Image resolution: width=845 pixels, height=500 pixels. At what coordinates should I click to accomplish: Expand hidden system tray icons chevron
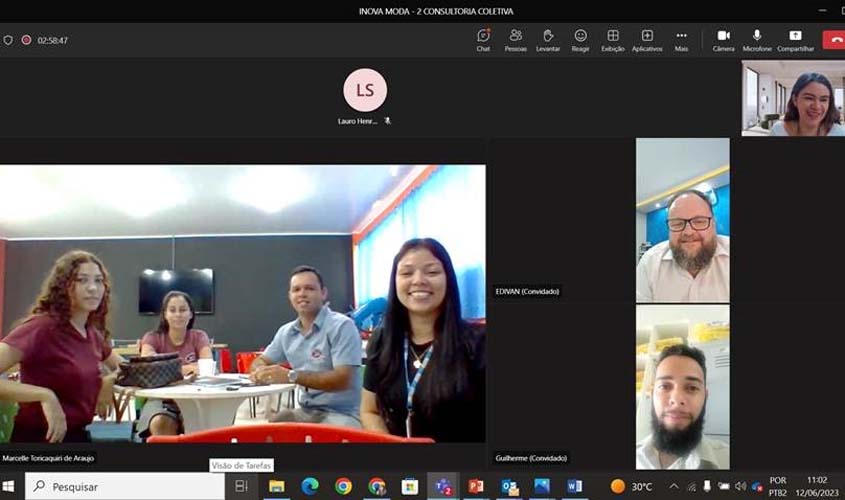(x=674, y=487)
